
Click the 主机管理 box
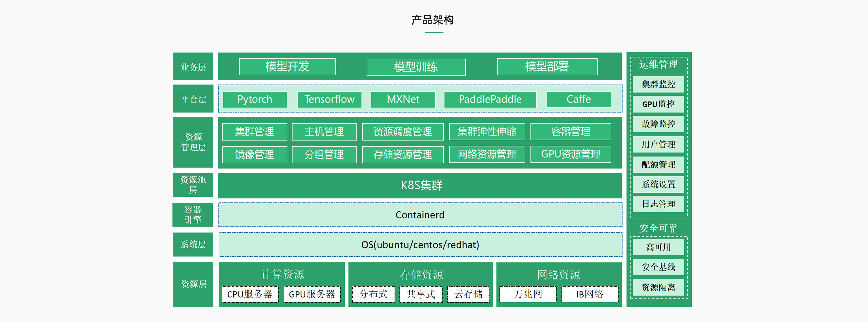pyautogui.click(x=324, y=132)
